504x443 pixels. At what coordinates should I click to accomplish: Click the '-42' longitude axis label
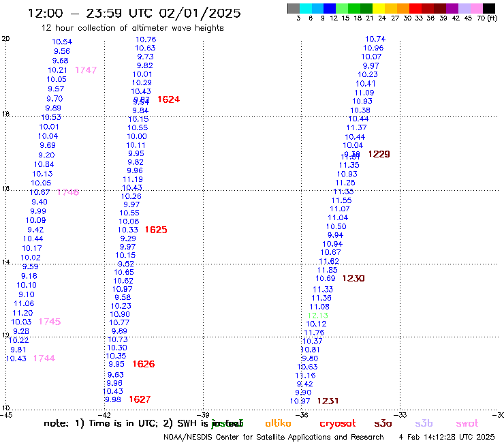coord(105,415)
